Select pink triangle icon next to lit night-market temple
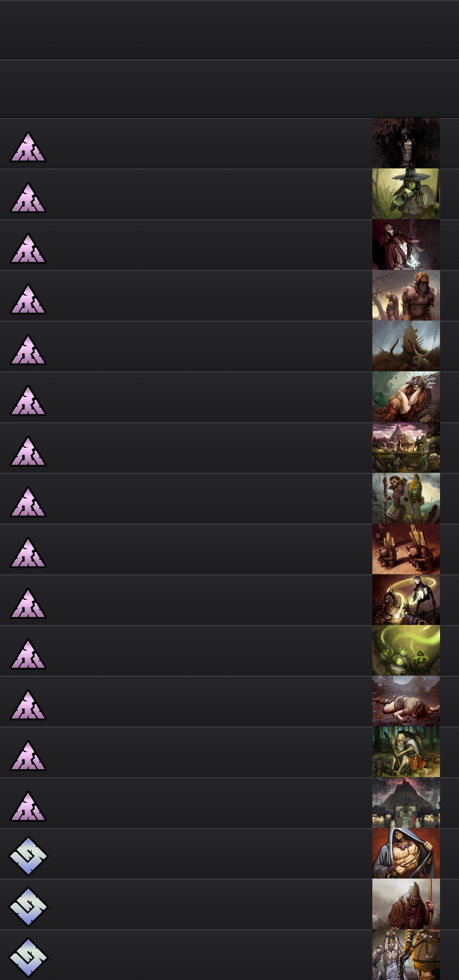This screenshot has width=459, height=980. pos(28,806)
